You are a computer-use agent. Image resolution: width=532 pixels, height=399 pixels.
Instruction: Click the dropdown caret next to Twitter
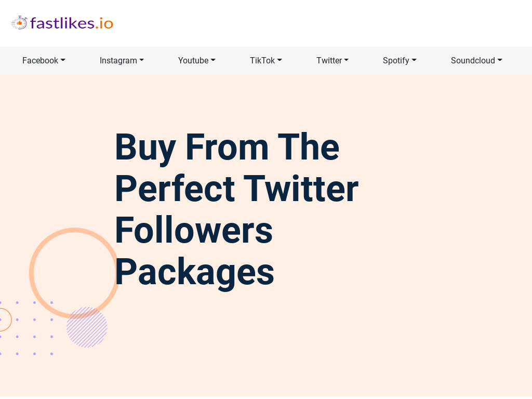pyautogui.click(x=347, y=60)
